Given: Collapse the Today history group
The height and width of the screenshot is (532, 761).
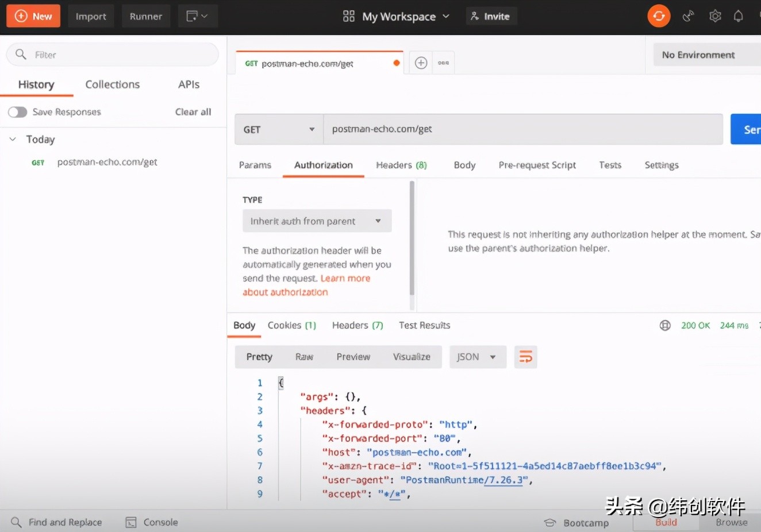Looking at the screenshot, I should (x=13, y=139).
